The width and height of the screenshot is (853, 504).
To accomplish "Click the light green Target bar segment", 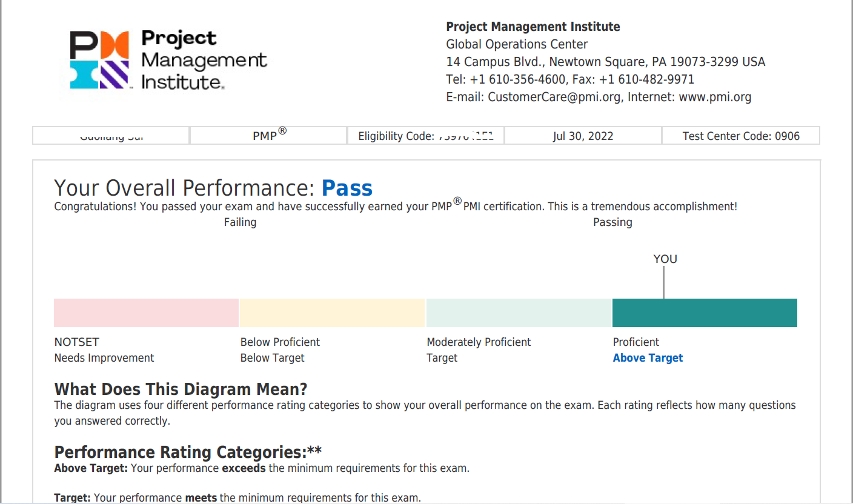I will coord(519,313).
